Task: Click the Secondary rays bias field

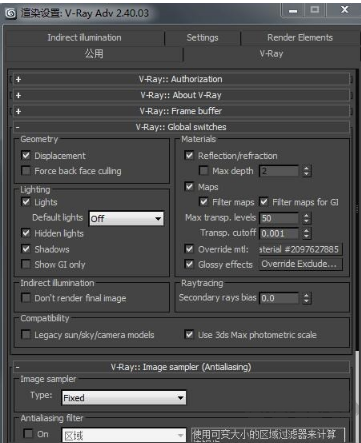Action: [279, 298]
